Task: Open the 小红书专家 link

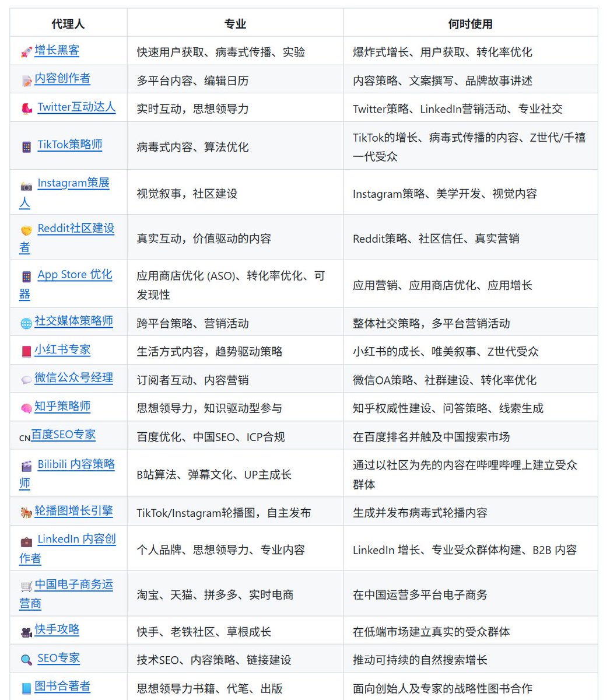Action: (x=62, y=349)
